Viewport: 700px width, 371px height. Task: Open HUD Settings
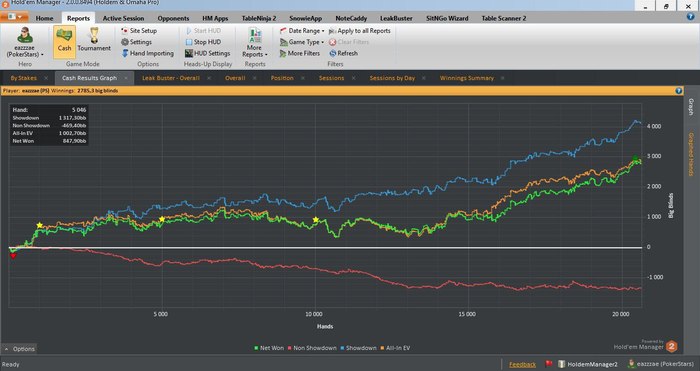point(208,53)
